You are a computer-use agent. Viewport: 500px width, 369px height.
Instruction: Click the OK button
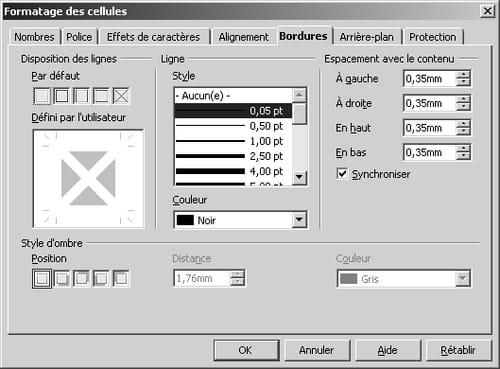pos(246,350)
